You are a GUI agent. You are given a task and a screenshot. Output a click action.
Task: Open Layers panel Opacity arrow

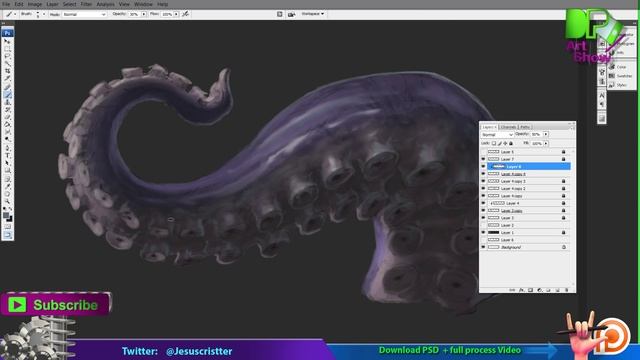(546, 134)
